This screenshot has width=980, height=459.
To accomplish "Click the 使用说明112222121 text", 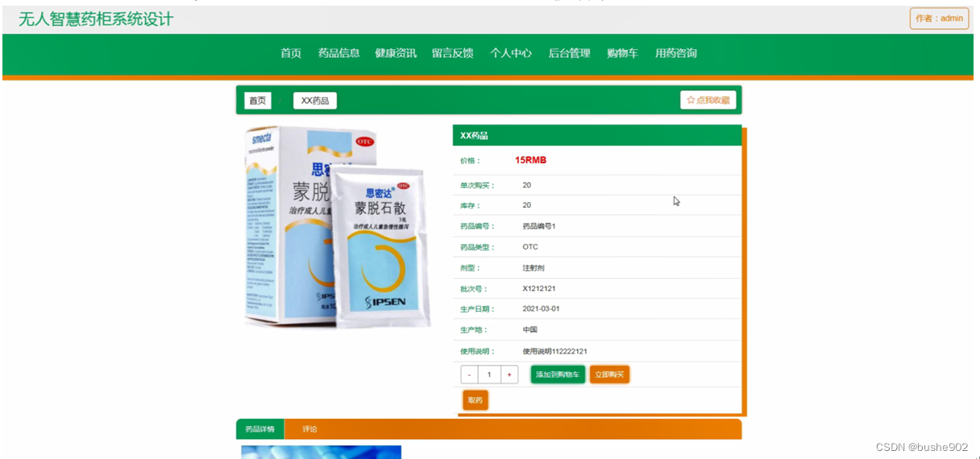I will pyautogui.click(x=554, y=351).
